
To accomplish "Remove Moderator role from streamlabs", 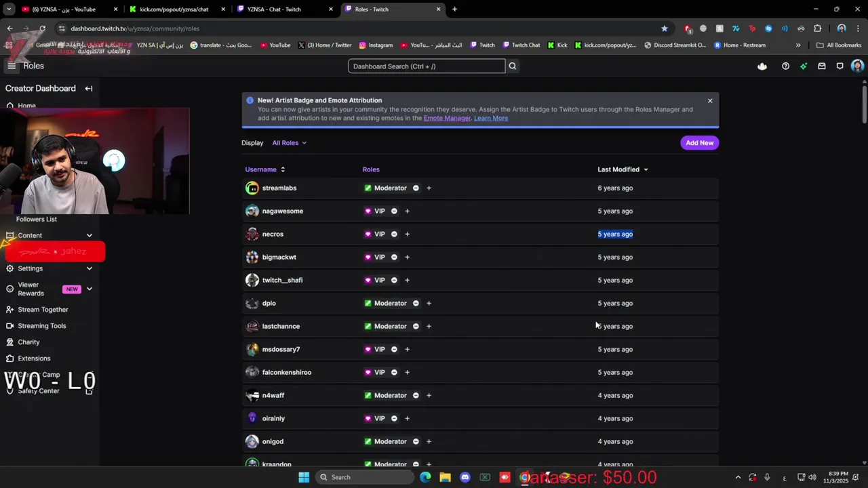I will click(416, 188).
